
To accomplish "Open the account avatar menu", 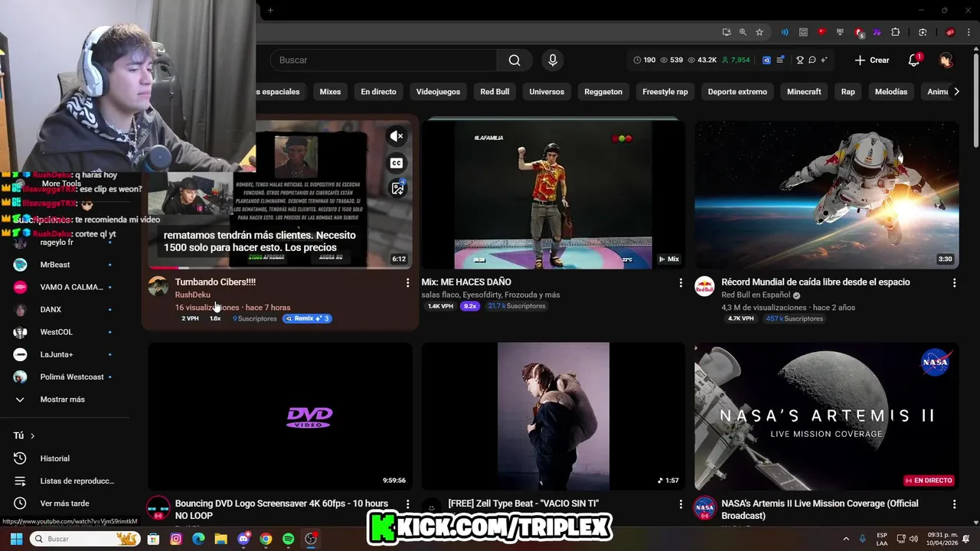I will click(946, 60).
